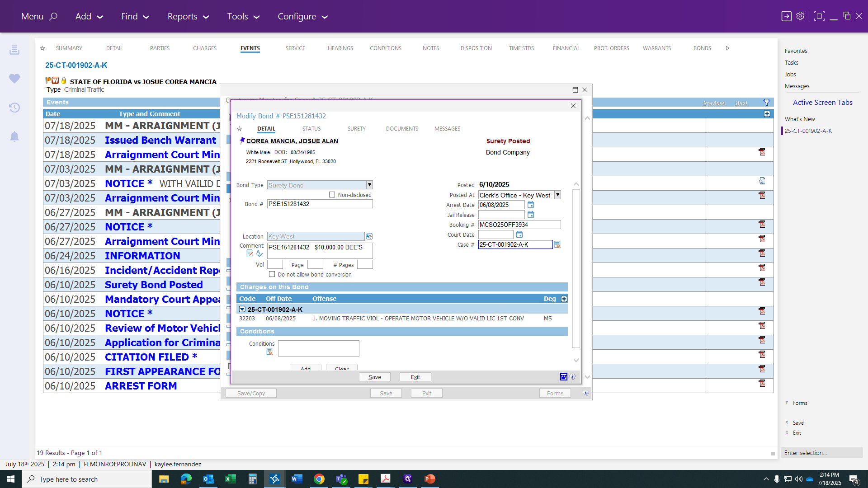Collapse the 25-CT-001902-A-K charge group
This screenshot has width=868, height=488.
(x=242, y=310)
